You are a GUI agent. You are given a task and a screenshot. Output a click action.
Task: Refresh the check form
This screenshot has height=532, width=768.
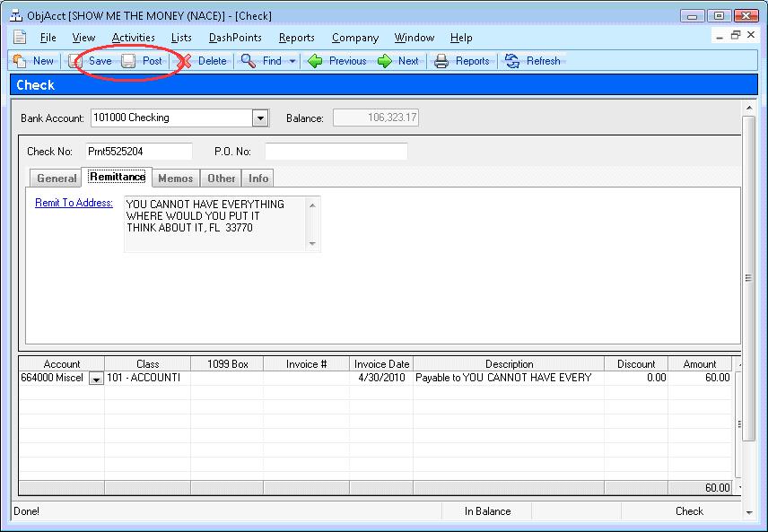(x=512, y=61)
